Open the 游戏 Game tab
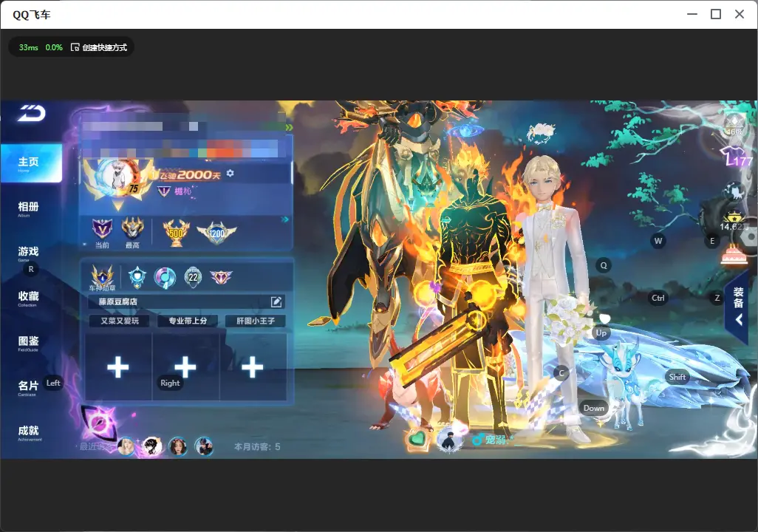 click(x=28, y=253)
